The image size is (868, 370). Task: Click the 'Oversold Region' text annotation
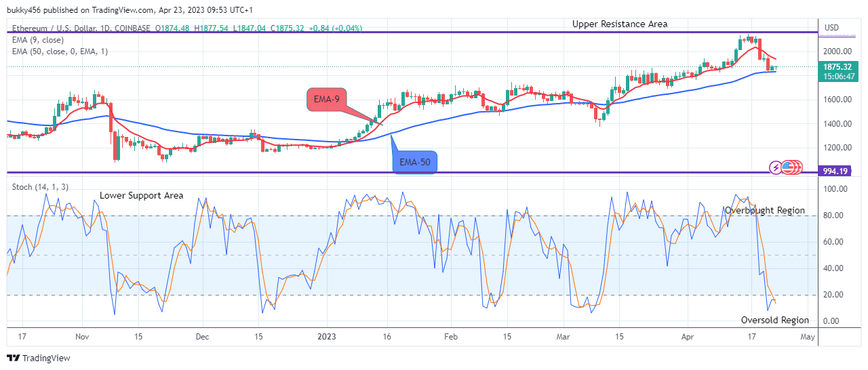775,320
